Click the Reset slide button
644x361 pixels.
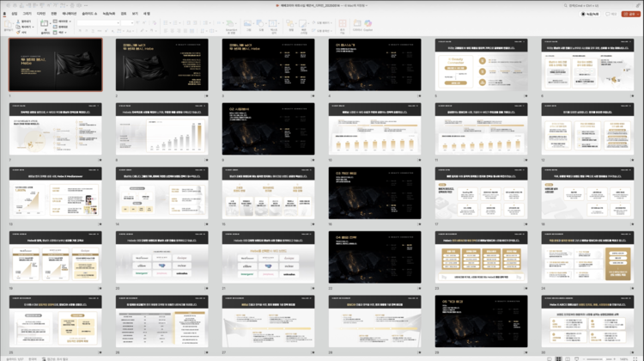pyautogui.click(x=61, y=27)
